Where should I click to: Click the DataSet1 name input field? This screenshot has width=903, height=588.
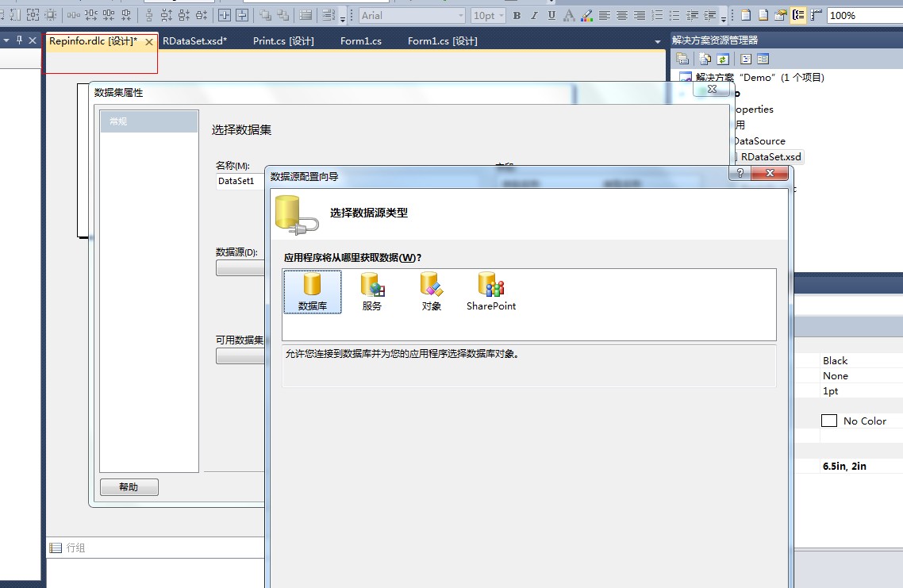click(x=240, y=181)
